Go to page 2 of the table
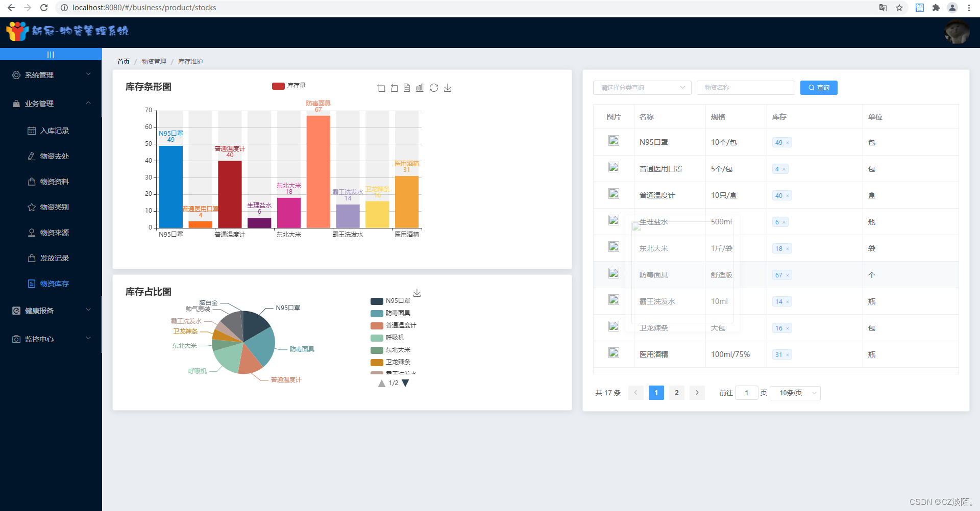 click(x=677, y=393)
